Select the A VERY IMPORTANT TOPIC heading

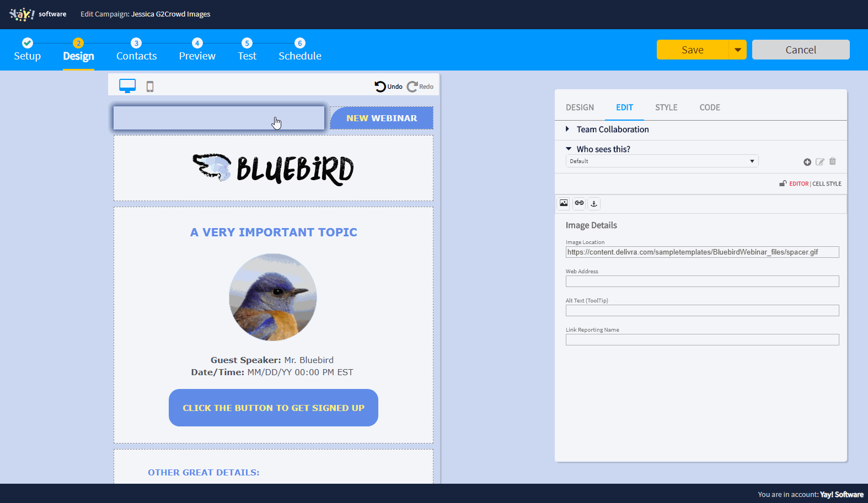pos(274,232)
